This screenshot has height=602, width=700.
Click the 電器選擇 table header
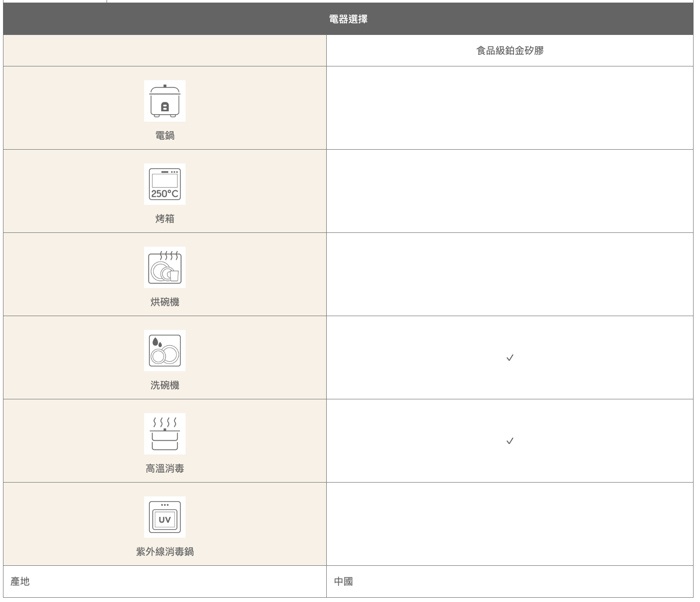point(348,19)
